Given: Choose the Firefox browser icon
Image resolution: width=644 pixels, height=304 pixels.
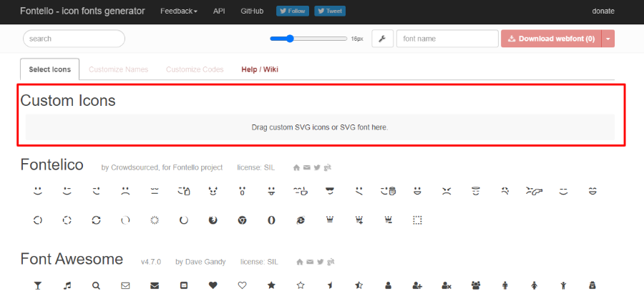Looking at the screenshot, I should point(213,220).
